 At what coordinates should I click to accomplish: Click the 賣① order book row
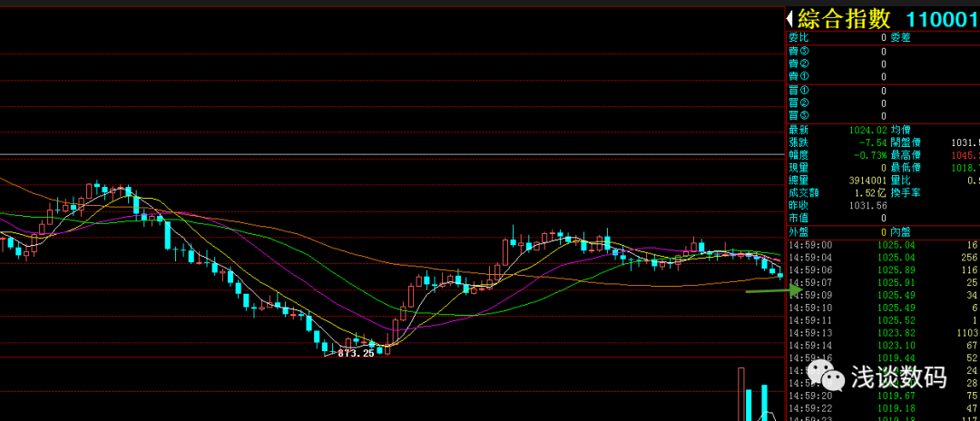pos(883,76)
